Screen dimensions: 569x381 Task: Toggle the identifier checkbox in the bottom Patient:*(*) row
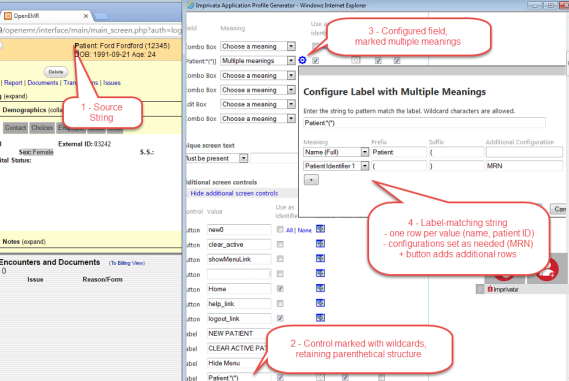pos(280,378)
